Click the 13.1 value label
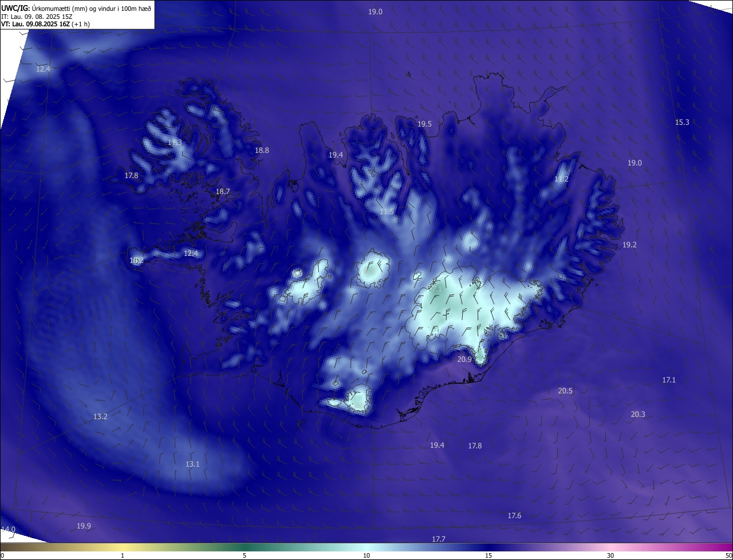 (192, 464)
